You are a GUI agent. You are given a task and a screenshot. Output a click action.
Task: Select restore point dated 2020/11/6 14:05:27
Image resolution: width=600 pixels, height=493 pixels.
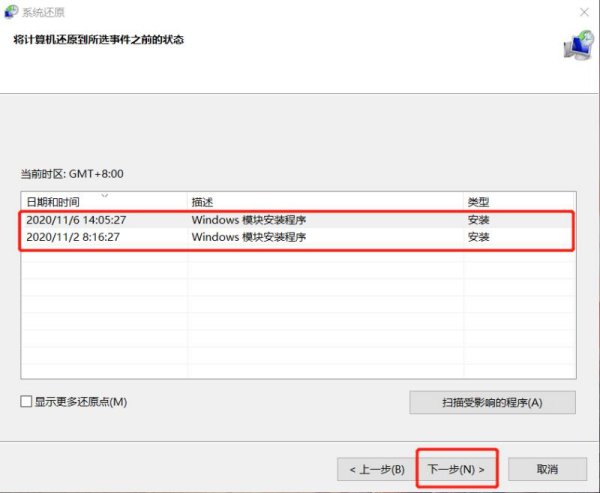pyautogui.click(x=75, y=219)
